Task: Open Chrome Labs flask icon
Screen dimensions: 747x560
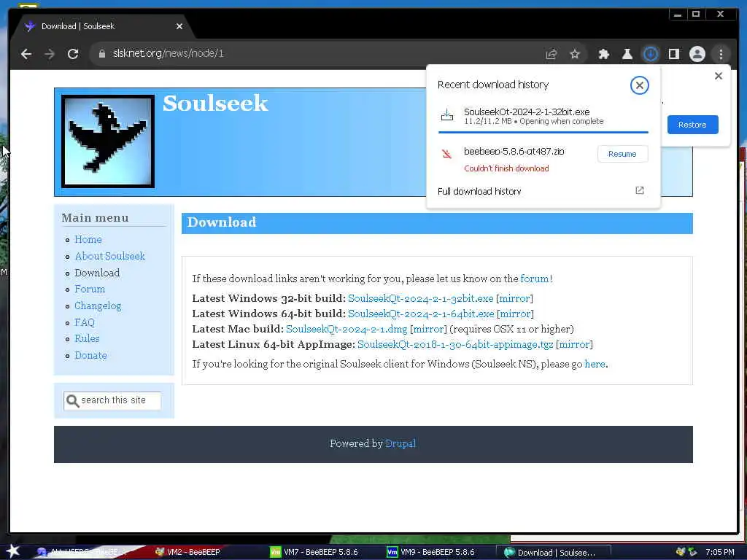Action: point(627,54)
